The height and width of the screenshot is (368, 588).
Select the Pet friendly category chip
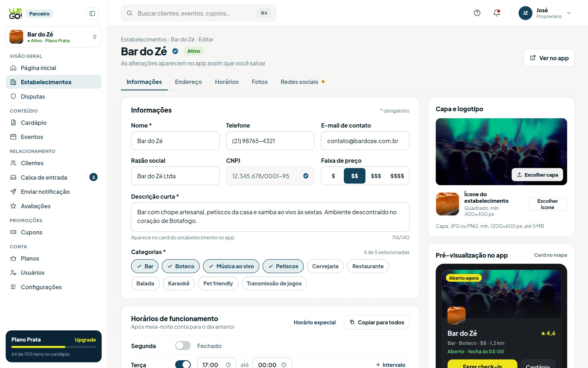218,283
